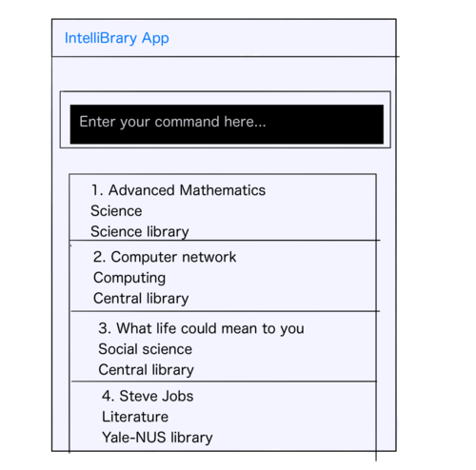Click the Literature category label

pyautogui.click(x=135, y=417)
